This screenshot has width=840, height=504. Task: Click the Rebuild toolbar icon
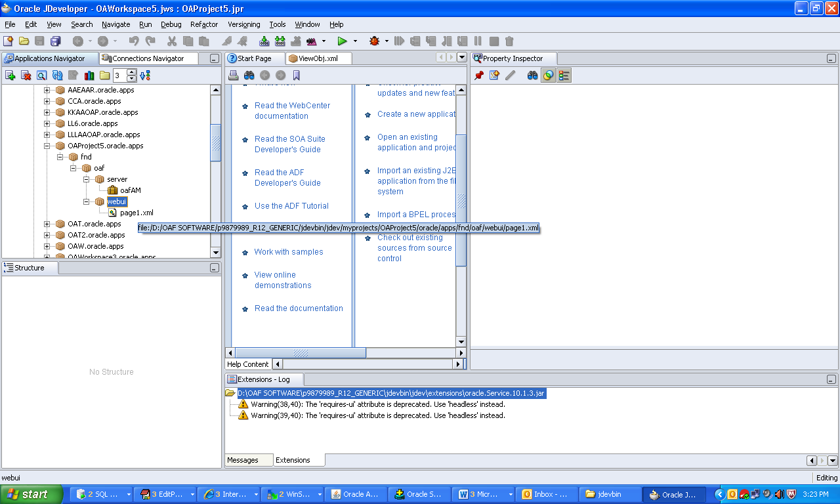[280, 41]
